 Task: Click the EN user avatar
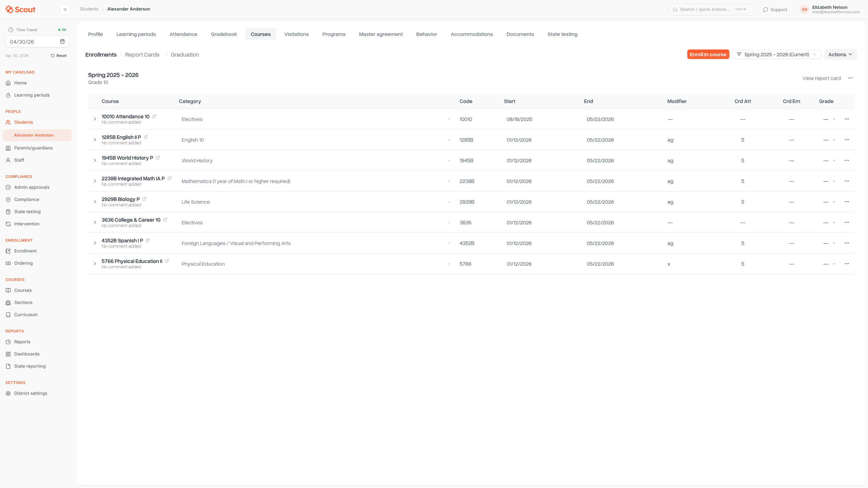804,9
